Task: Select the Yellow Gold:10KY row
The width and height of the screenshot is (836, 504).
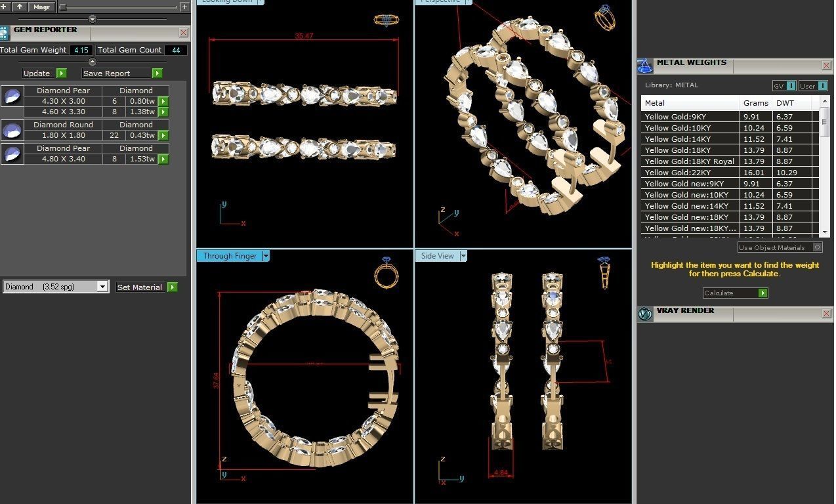Action: pyautogui.click(x=730, y=128)
